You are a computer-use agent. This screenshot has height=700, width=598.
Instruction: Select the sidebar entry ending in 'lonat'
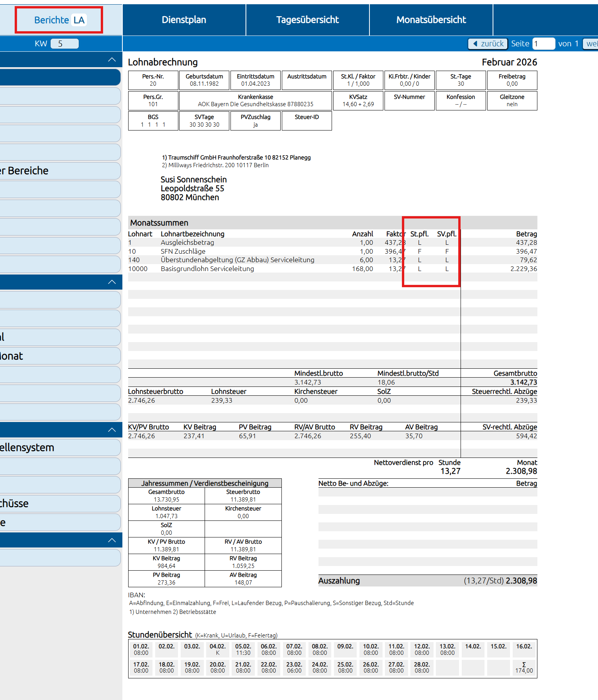click(60, 356)
